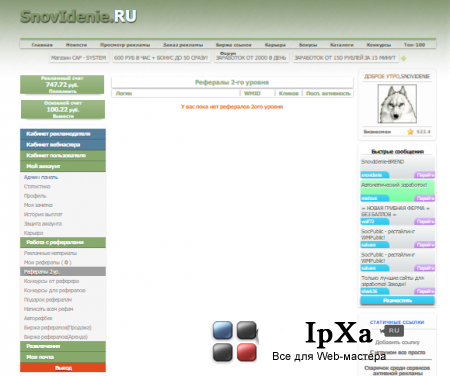Image resolution: width=450 pixels, height=376 pixels.
Task: Open Рекламные материалы in the sidebar
Action: 50,253
